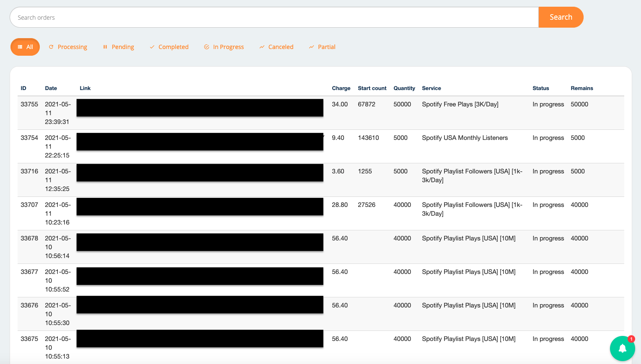Click the Charge column header

point(341,88)
